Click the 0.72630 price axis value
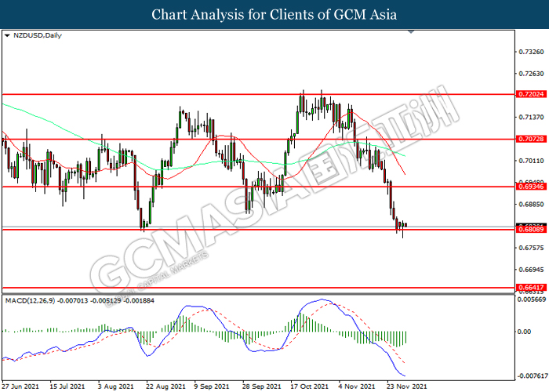The width and height of the screenshot is (549, 392). pos(531,74)
